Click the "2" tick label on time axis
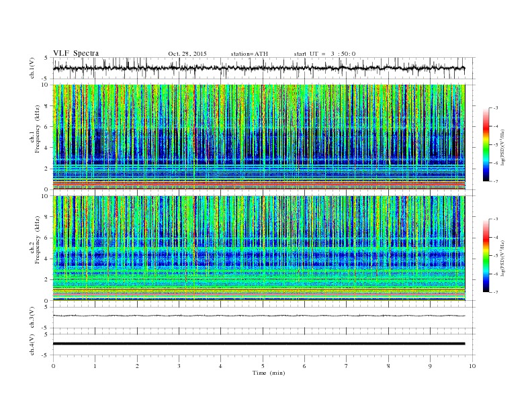The height and width of the screenshot is (411, 532). click(x=137, y=366)
